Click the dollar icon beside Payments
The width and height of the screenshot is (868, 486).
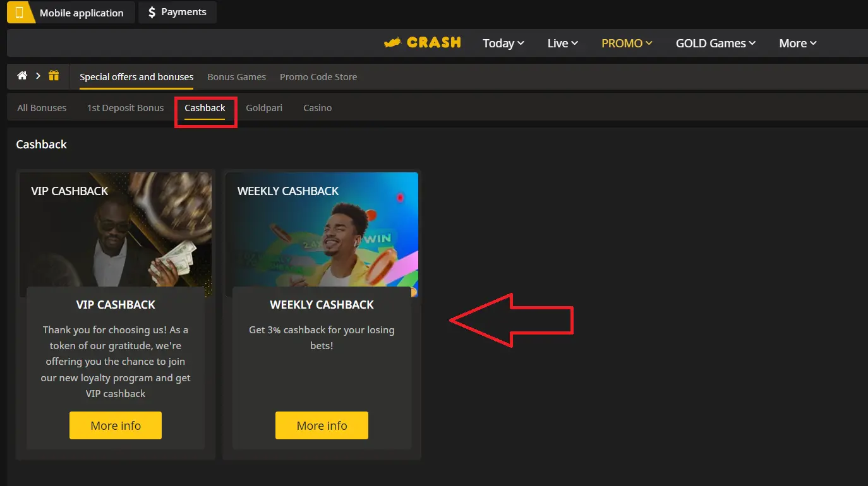152,11
